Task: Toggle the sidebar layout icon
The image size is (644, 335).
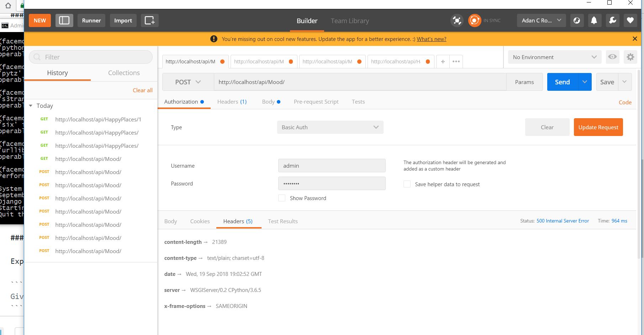Action: [x=64, y=20]
